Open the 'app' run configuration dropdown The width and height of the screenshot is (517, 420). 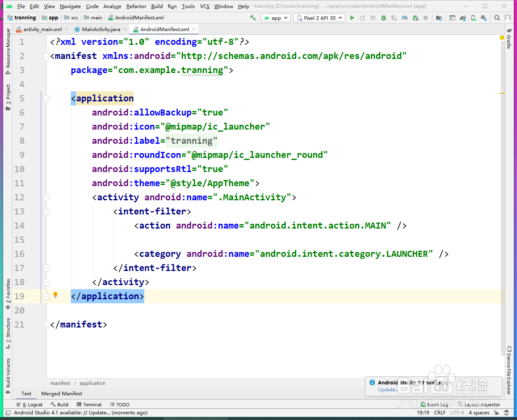[275, 17]
